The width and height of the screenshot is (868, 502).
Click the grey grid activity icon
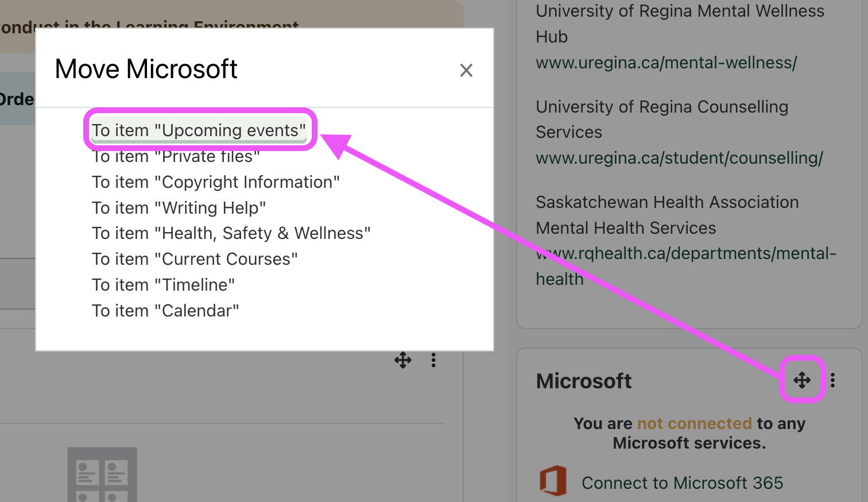102,473
